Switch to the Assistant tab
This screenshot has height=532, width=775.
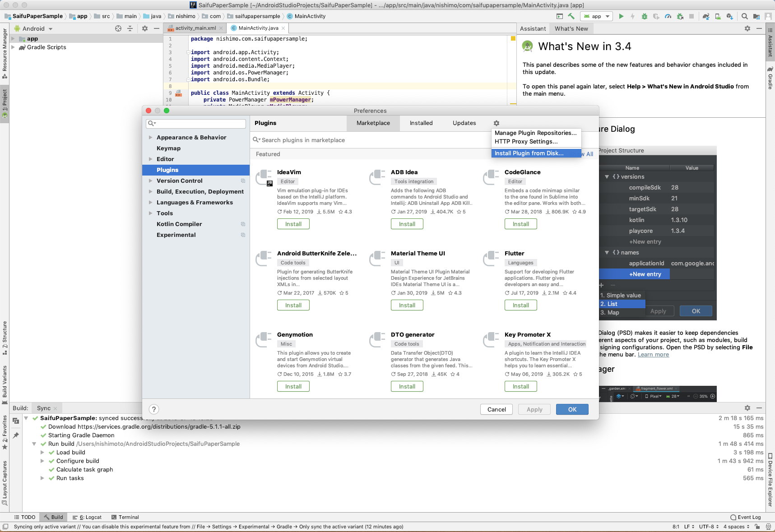click(533, 28)
